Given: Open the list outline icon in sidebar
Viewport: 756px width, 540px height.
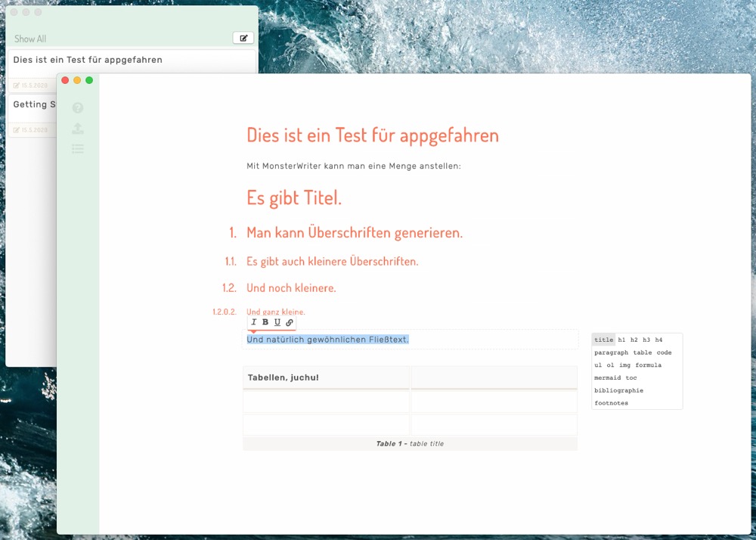Looking at the screenshot, I should click(x=78, y=149).
